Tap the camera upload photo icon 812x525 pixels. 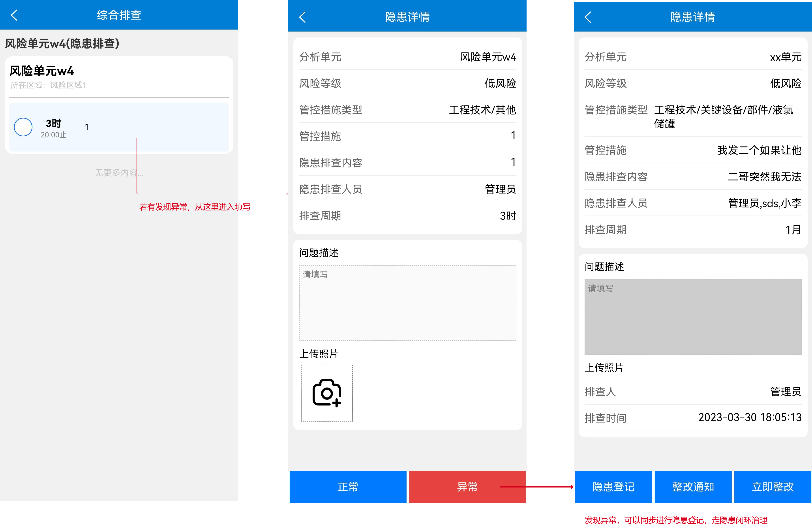(x=326, y=393)
